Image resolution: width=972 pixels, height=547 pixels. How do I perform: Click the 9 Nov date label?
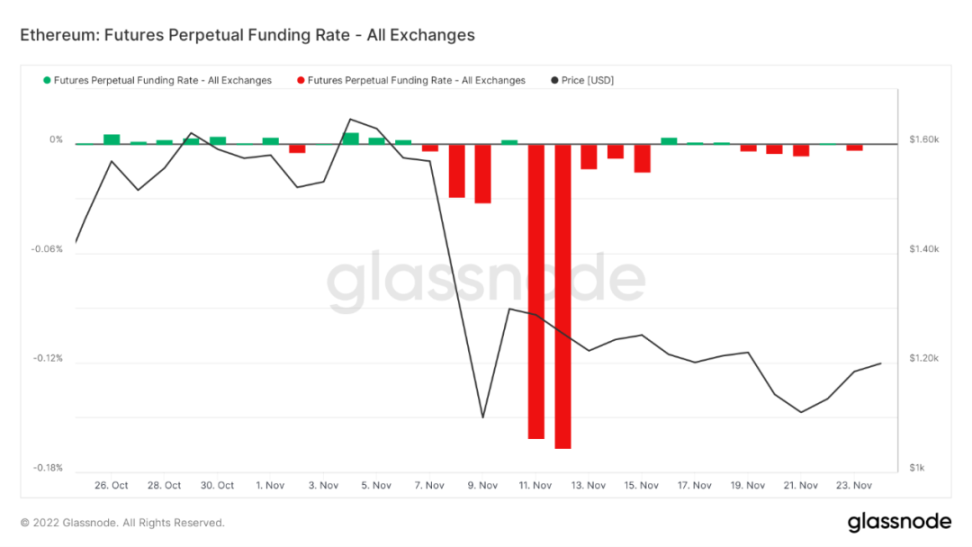tap(483, 486)
